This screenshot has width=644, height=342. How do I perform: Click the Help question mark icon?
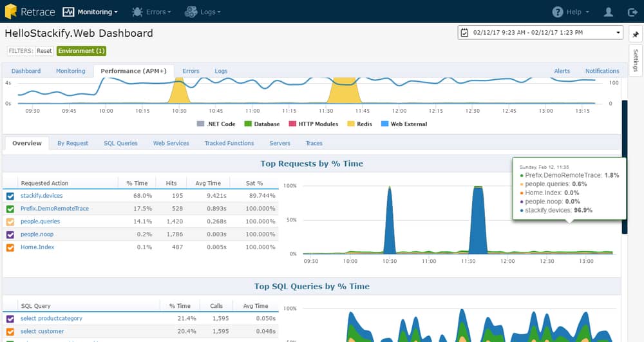(557, 12)
